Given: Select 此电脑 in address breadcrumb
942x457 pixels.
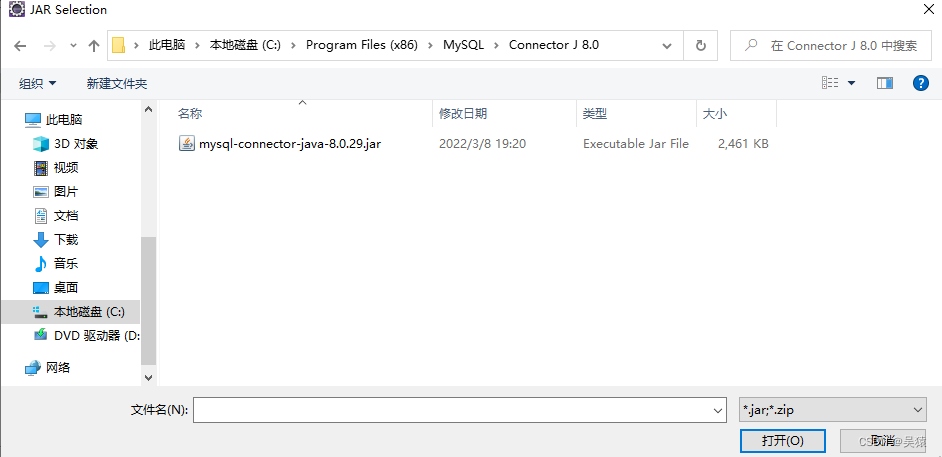Looking at the screenshot, I should (167, 45).
